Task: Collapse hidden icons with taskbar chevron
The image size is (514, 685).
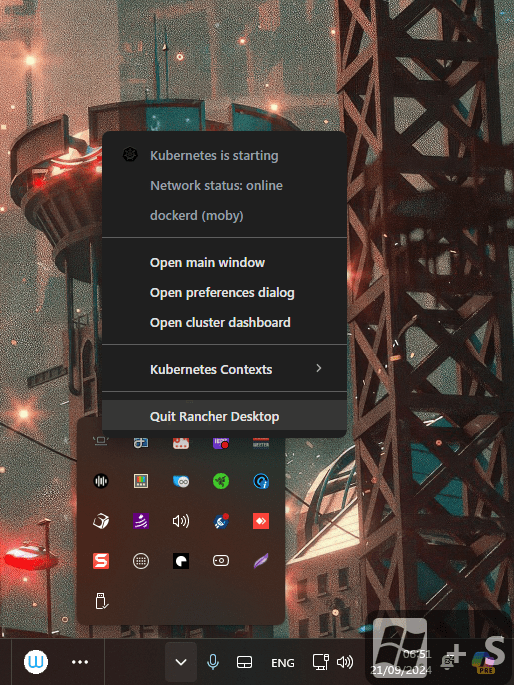Action: click(181, 662)
